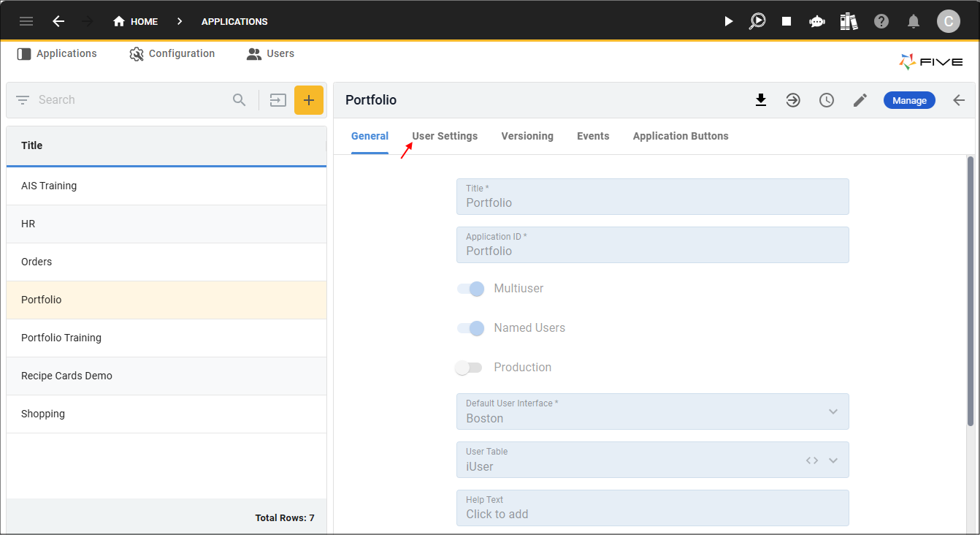Click the Application ID field
Image resolution: width=980 pixels, height=535 pixels.
(652, 245)
